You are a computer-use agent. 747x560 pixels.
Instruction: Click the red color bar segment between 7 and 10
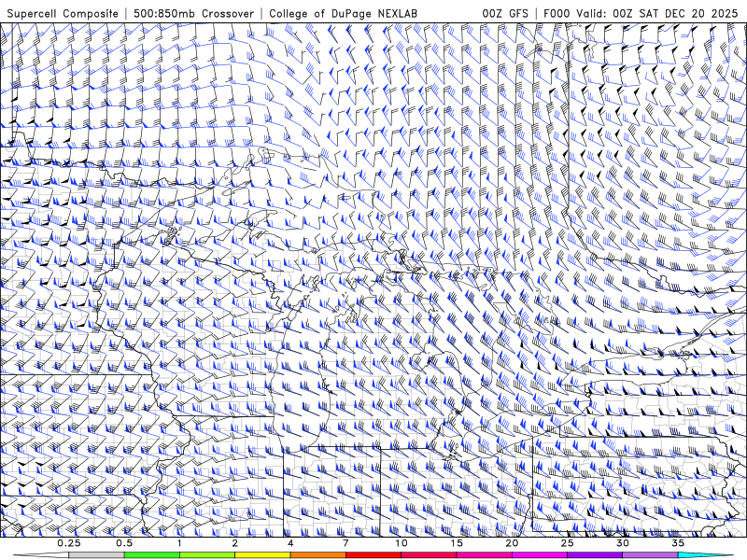(x=373, y=555)
